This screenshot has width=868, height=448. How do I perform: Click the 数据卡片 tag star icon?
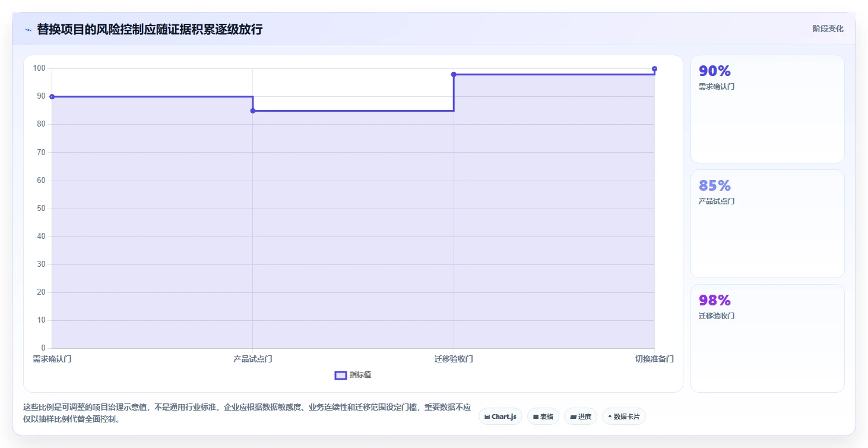610,417
